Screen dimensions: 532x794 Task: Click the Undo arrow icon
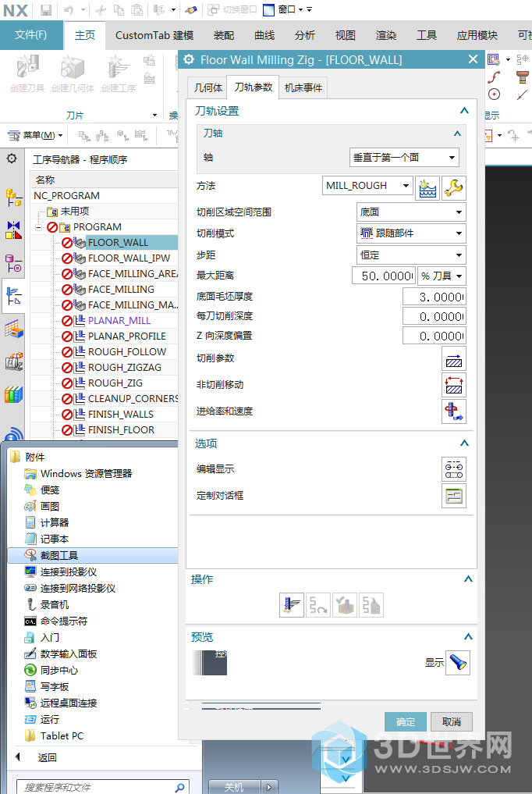point(69,9)
